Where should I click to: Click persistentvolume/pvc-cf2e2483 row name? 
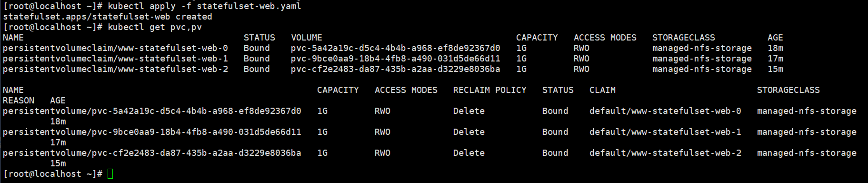click(x=152, y=153)
